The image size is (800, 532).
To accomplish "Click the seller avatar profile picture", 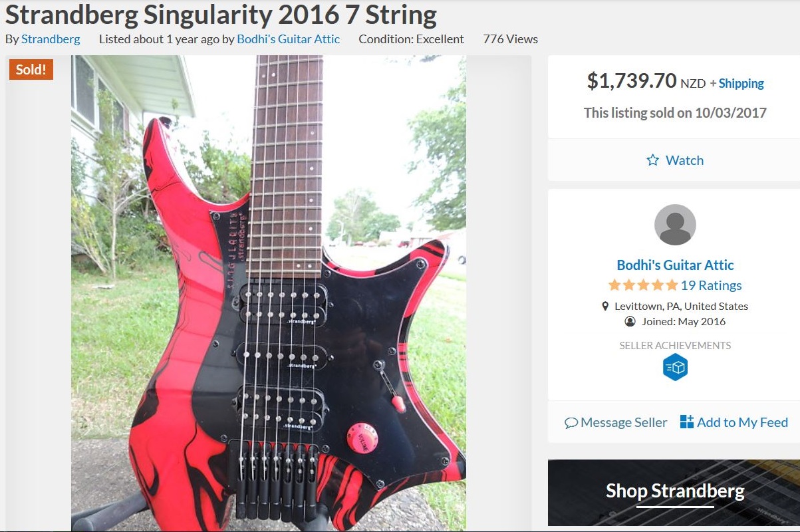I will [x=675, y=225].
